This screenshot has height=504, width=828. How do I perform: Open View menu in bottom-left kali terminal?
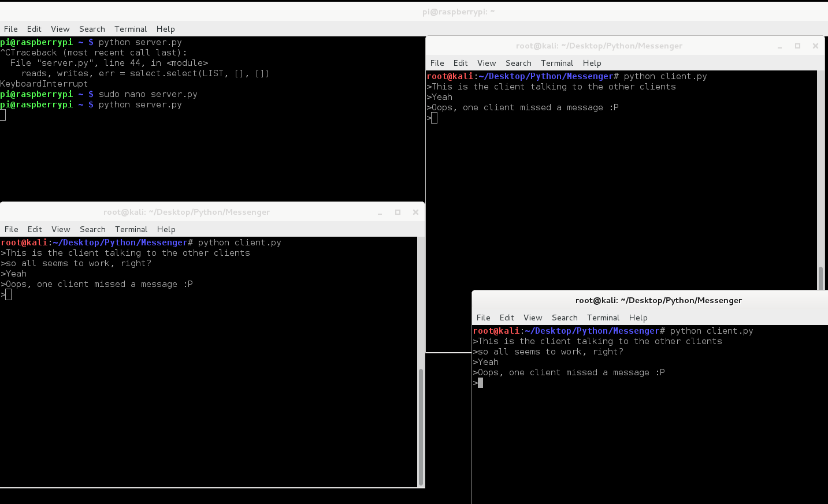pyautogui.click(x=61, y=229)
